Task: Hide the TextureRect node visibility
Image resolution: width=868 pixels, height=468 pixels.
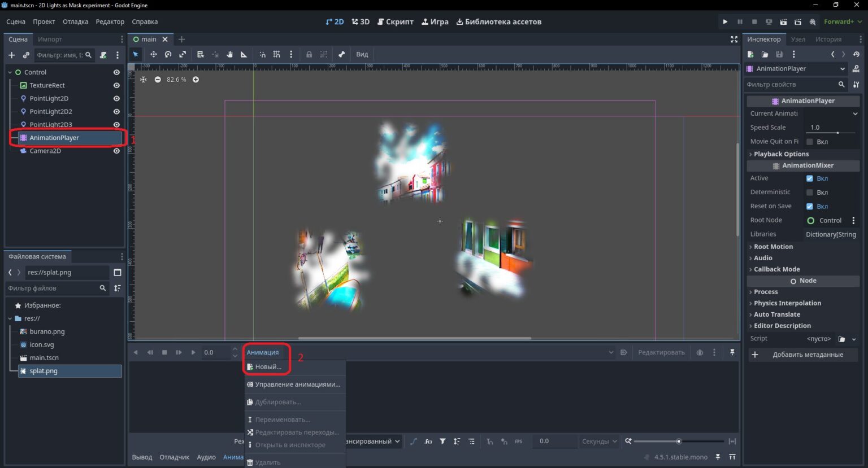Action: pyautogui.click(x=116, y=85)
